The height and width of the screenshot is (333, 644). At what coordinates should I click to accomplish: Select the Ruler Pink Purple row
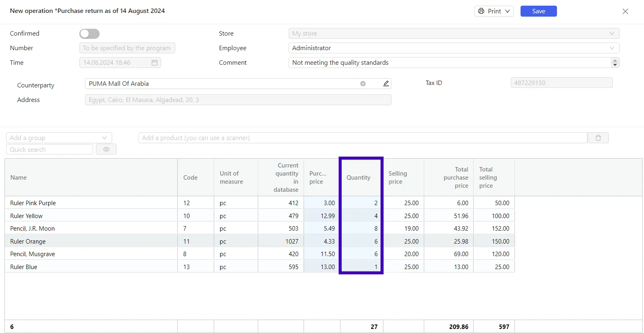point(259,203)
